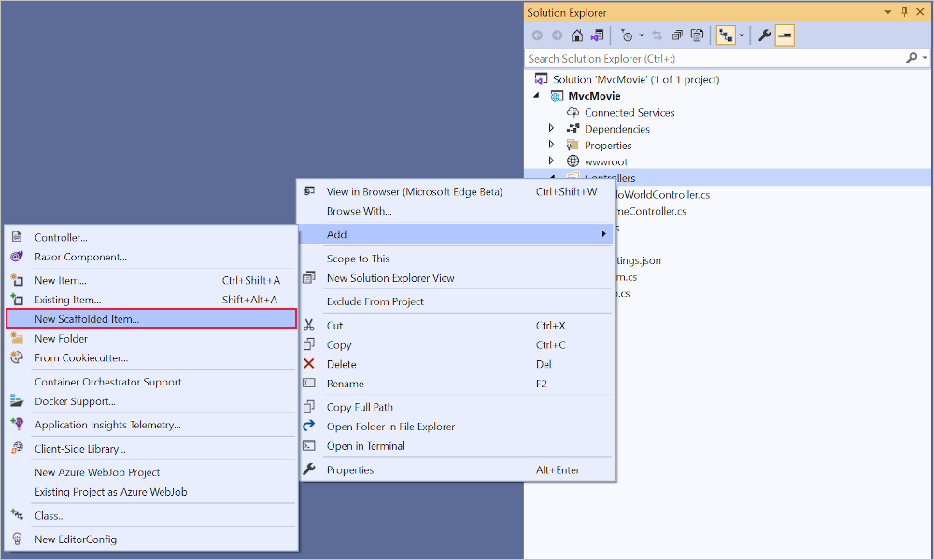Select Connected Services in the tree
This screenshot has width=934, height=560.
(629, 112)
